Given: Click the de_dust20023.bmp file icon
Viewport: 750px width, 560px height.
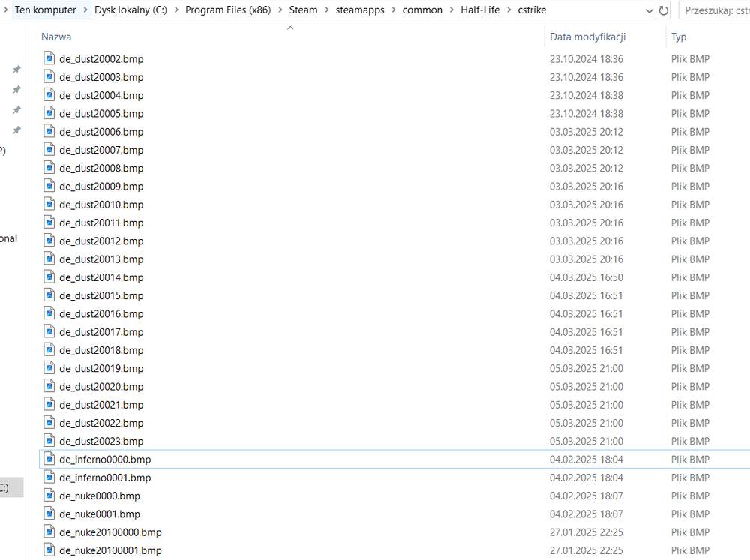Looking at the screenshot, I should coord(49,441).
